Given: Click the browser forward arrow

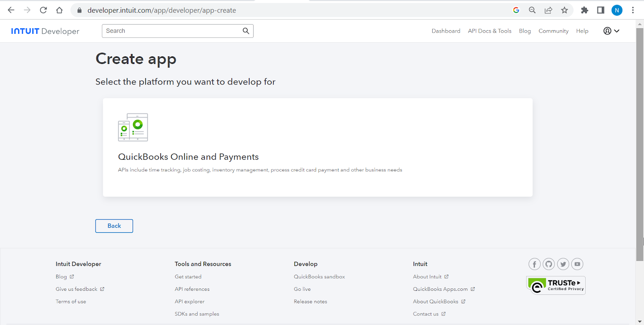Looking at the screenshot, I should click(x=27, y=10).
